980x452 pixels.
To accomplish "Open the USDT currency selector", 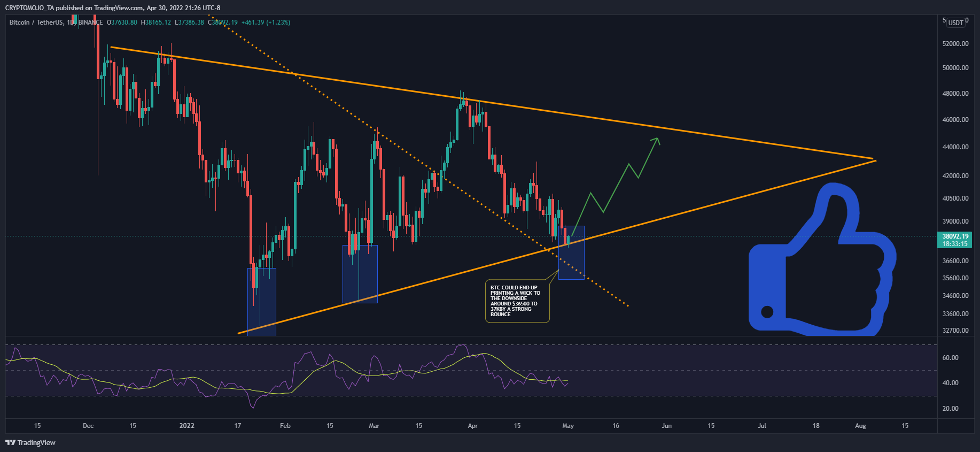I will 956,22.
